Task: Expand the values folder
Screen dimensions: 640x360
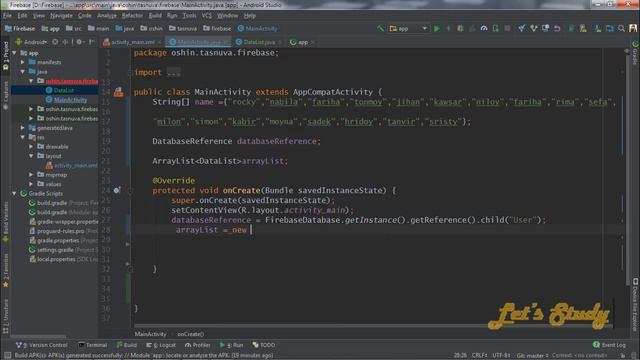Action: tap(31, 184)
